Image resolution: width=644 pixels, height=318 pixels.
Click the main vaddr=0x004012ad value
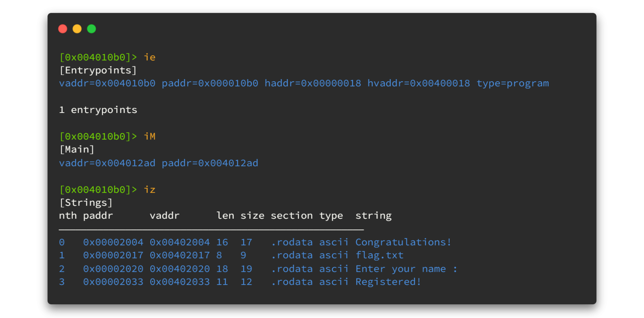pyautogui.click(x=107, y=163)
